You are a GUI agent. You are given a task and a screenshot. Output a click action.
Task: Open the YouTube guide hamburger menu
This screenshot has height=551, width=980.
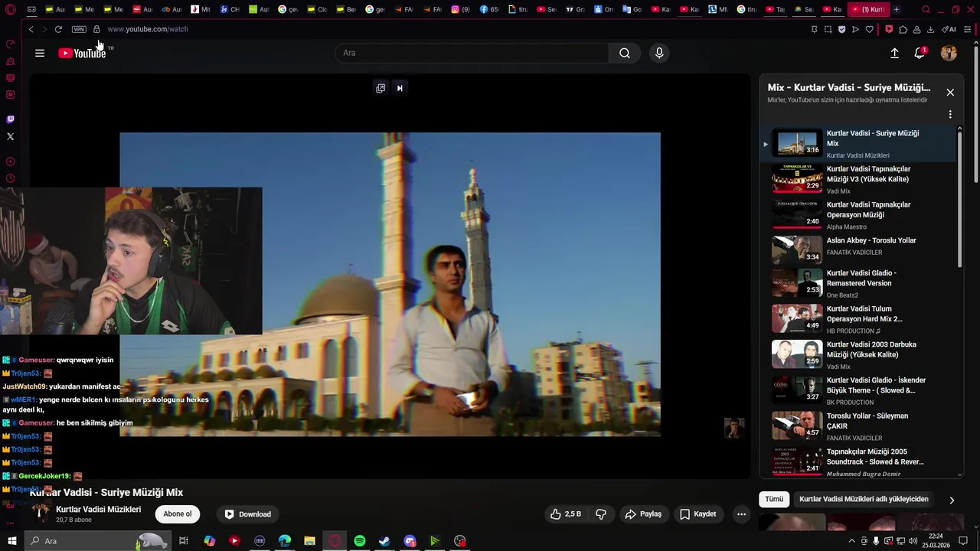40,53
